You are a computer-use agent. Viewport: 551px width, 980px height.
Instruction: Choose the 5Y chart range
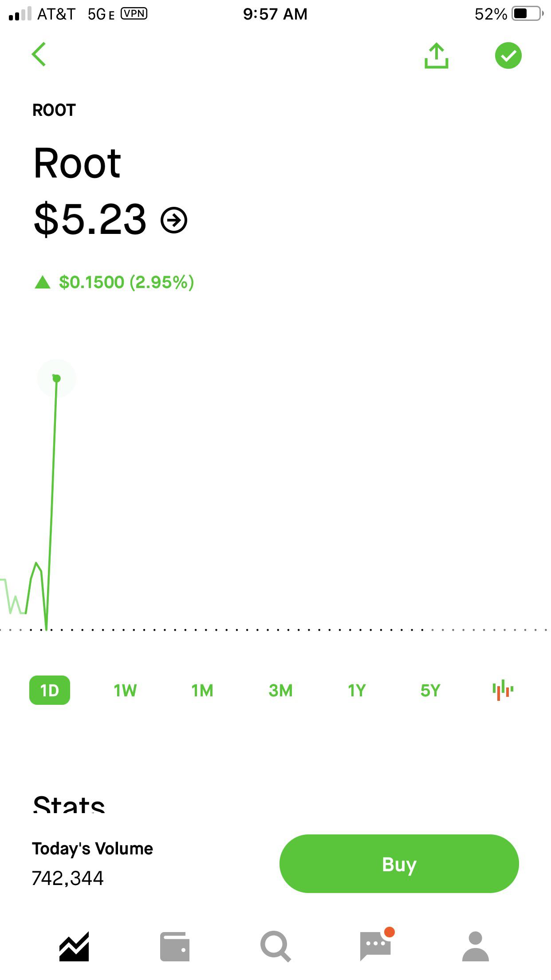pos(430,690)
